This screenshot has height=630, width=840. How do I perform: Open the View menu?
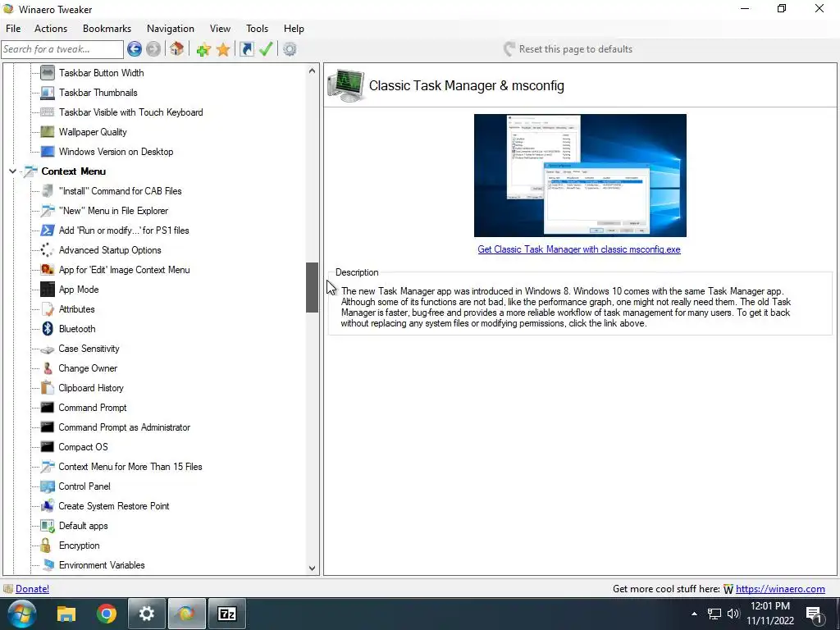(x=220, y=29)
